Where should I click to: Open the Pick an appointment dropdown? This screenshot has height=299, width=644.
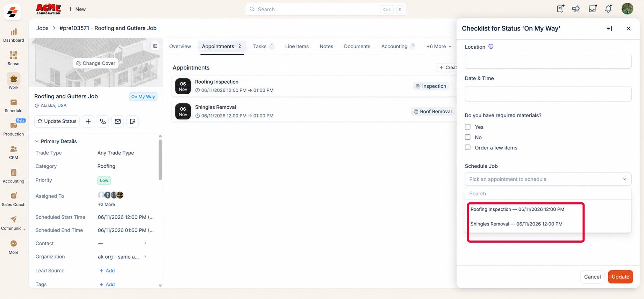(x=548, y=179)
